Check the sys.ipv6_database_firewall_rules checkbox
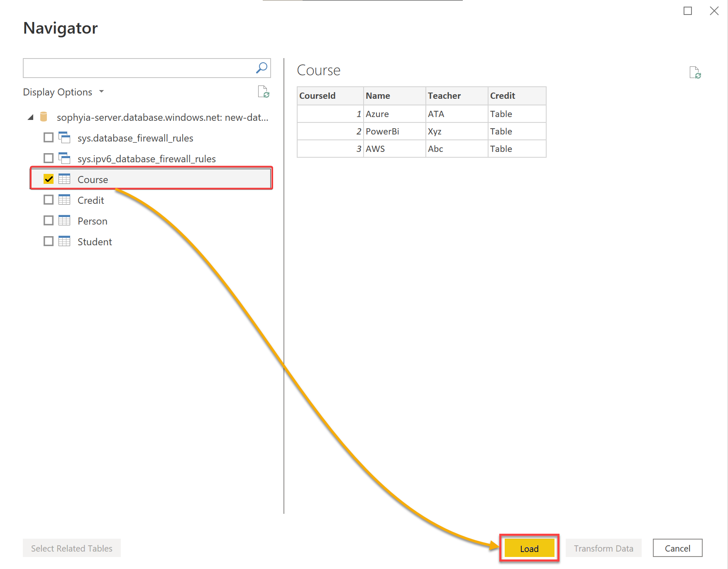728x569 pixels. [x=49, y=158]
